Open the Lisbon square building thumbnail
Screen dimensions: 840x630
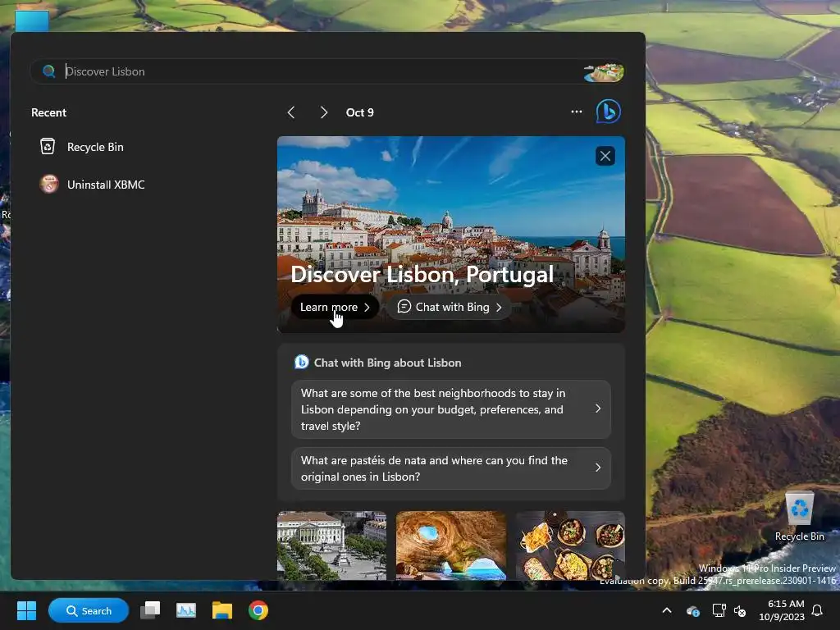pos(331,546)
